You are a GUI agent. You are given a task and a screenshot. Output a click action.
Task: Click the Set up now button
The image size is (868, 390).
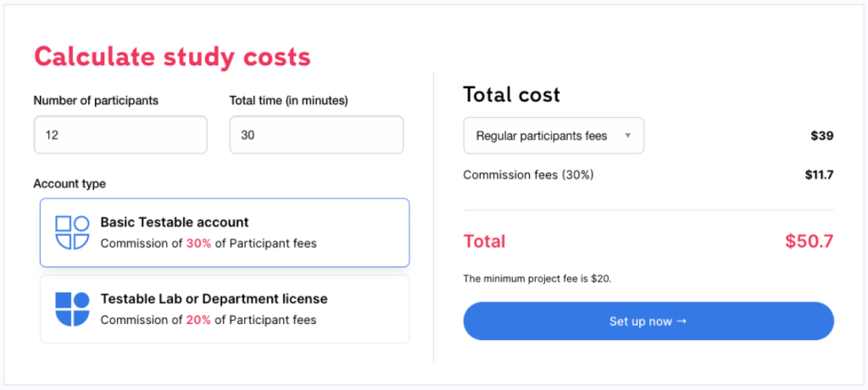(648, 321)
